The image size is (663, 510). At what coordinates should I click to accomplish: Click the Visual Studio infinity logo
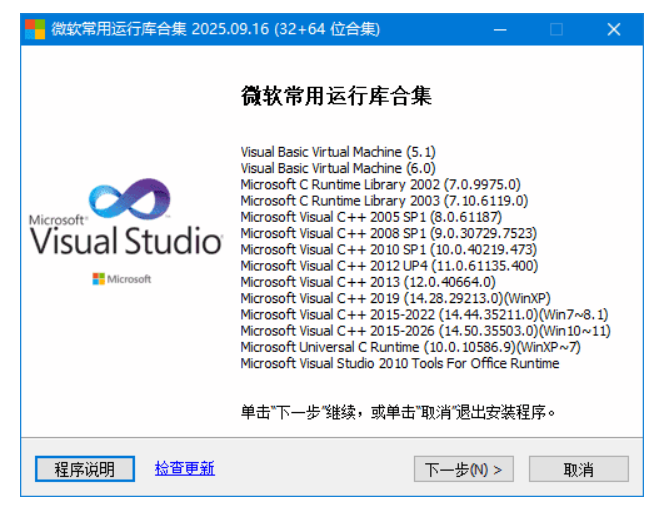coord(129,199)
